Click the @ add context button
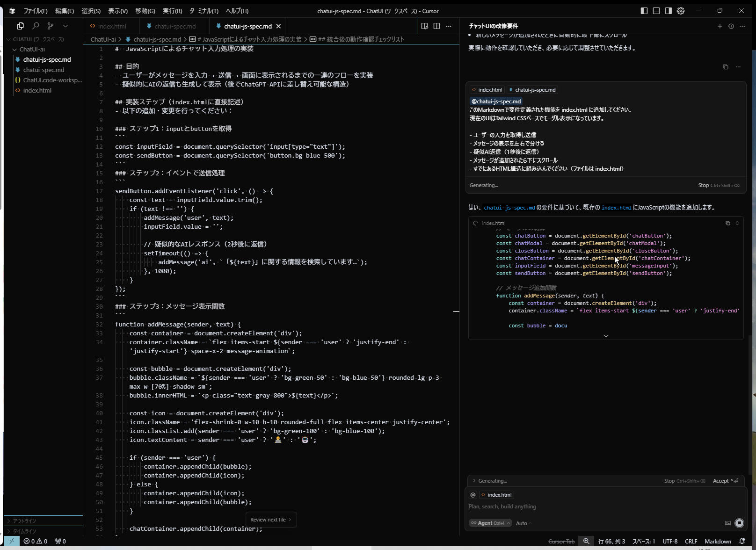 click(x=473, y=495)
